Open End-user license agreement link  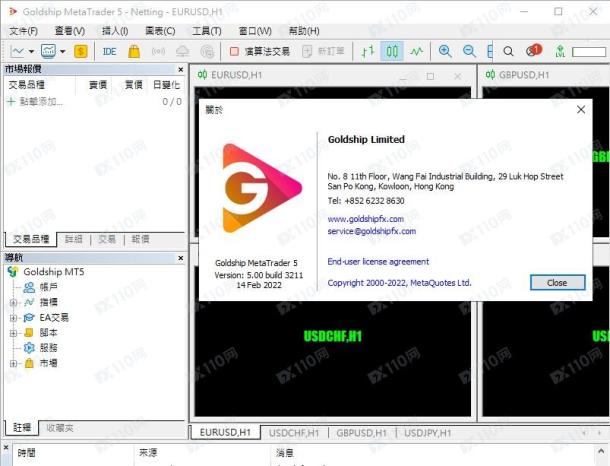[x=378, y=261]
